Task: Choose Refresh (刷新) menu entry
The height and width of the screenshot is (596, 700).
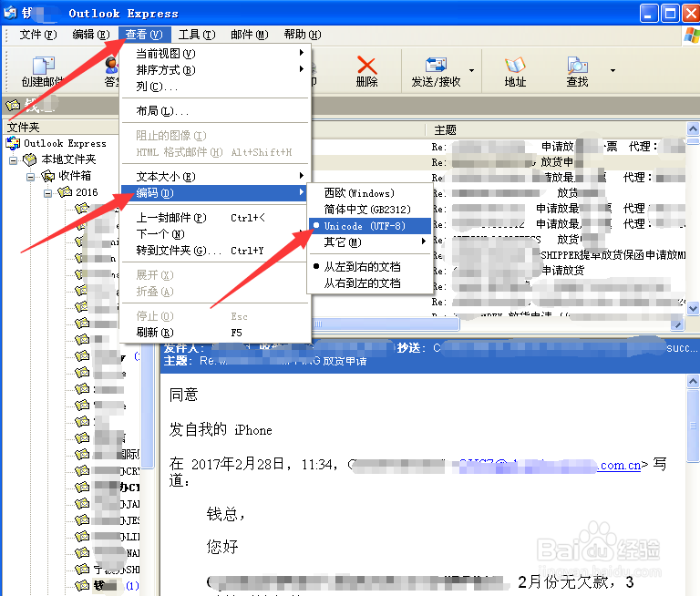Action: [214, 333]
